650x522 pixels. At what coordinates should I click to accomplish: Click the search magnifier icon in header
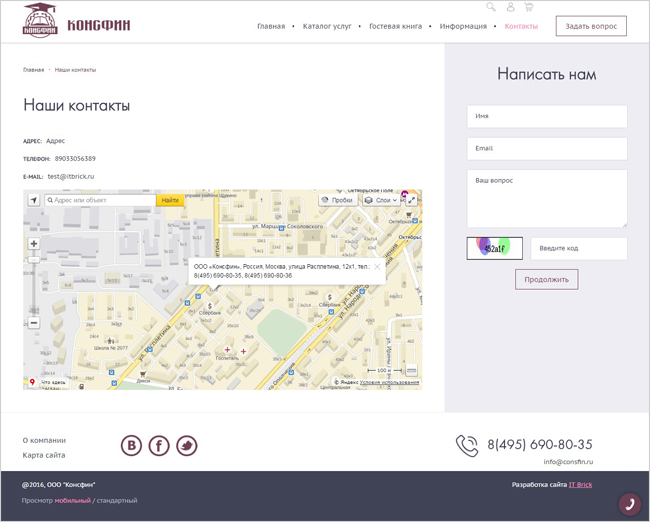pyautogui.click(x=491, y=7)
